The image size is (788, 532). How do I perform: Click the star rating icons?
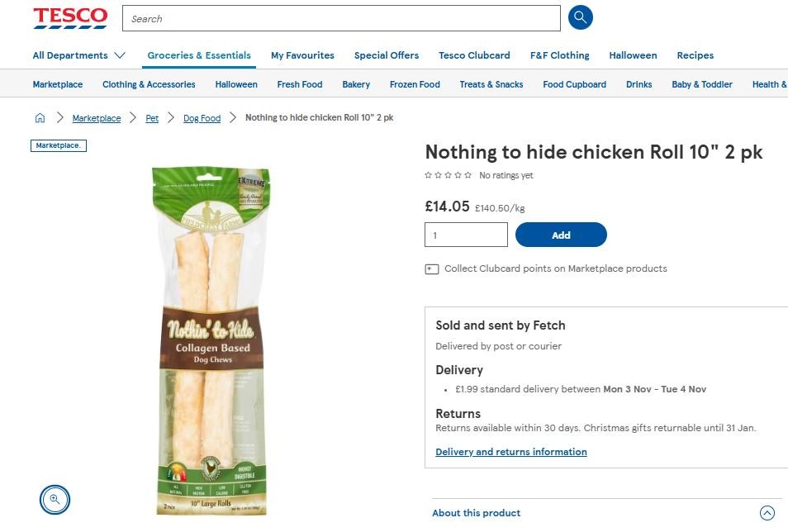(448, 175)
